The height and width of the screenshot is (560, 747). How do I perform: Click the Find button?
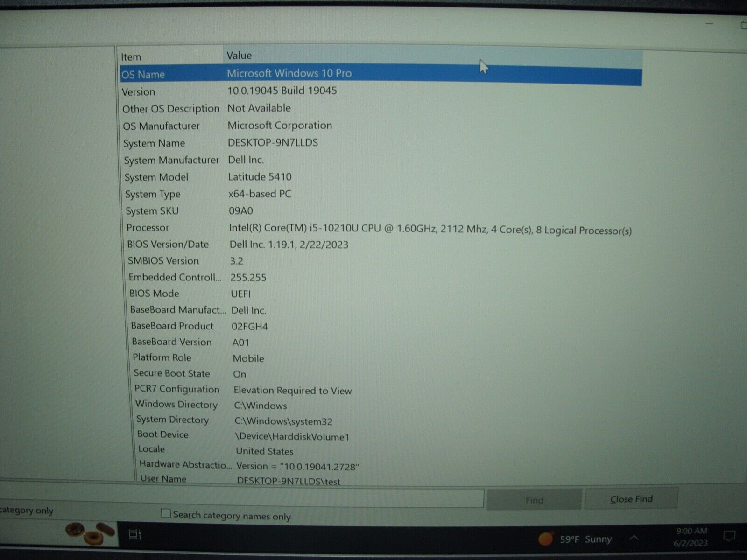(x=534, y=500)
